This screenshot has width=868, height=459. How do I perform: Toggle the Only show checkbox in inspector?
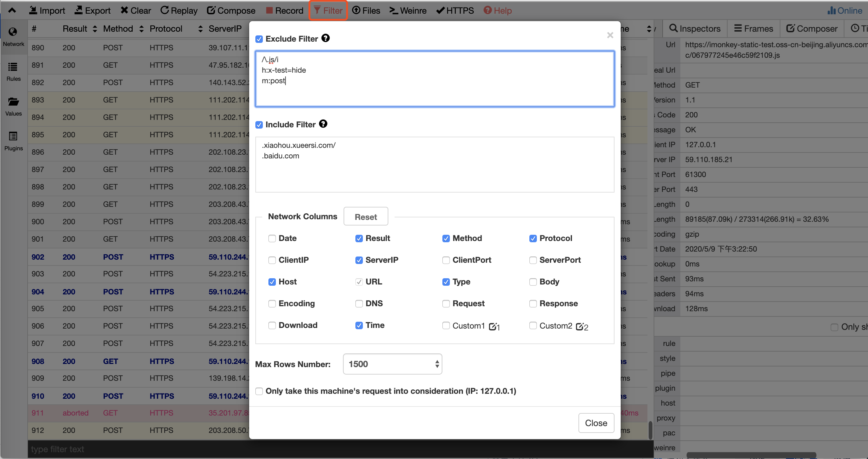click(x=834, y=327)
